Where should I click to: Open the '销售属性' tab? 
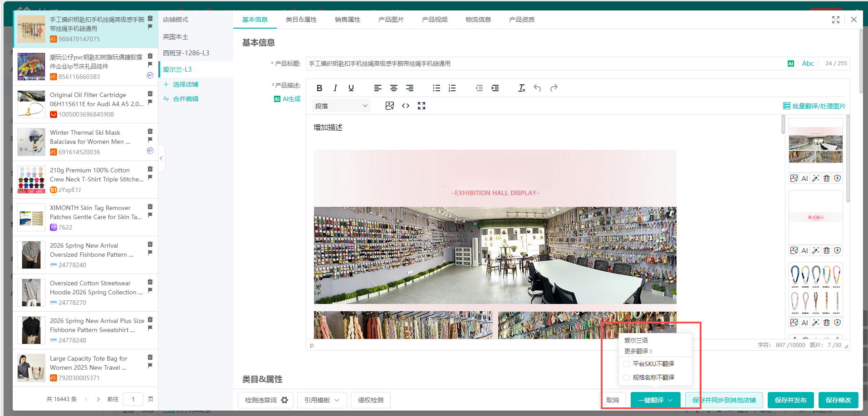(x=348, y=20)
